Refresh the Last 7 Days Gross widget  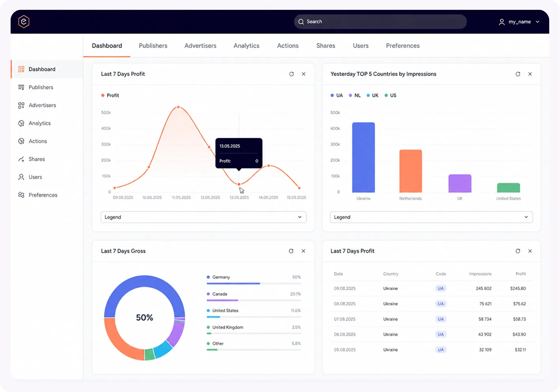pos(291,251)
